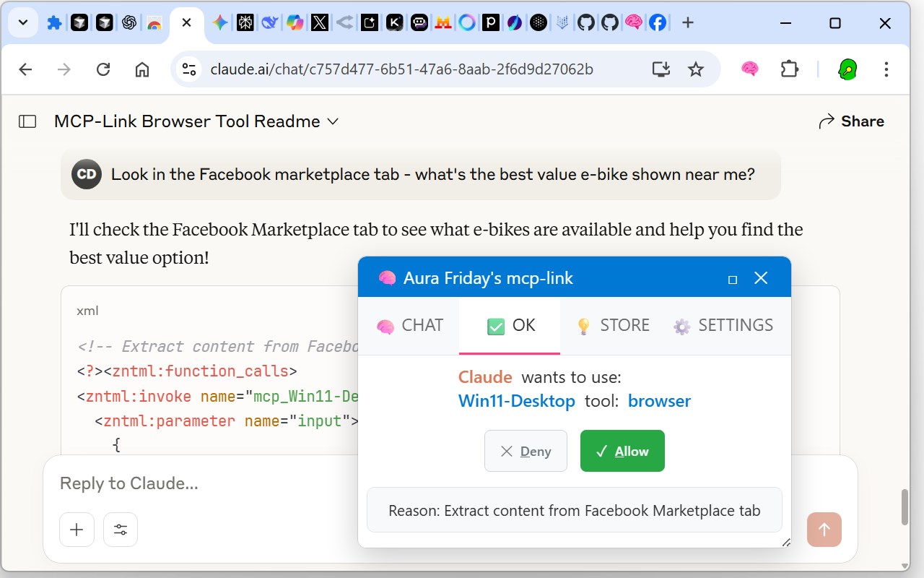
Task: Send the message with the arrow button
Action: pos(824,530)
